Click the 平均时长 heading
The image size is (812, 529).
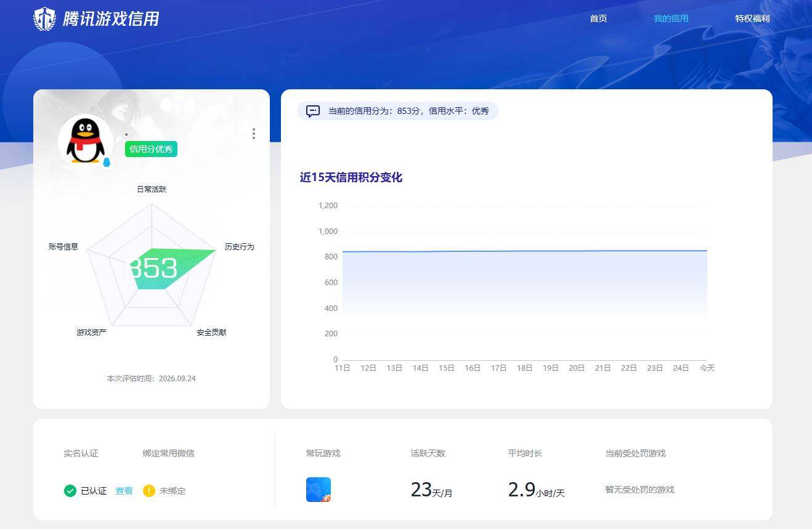coord(525,453)
